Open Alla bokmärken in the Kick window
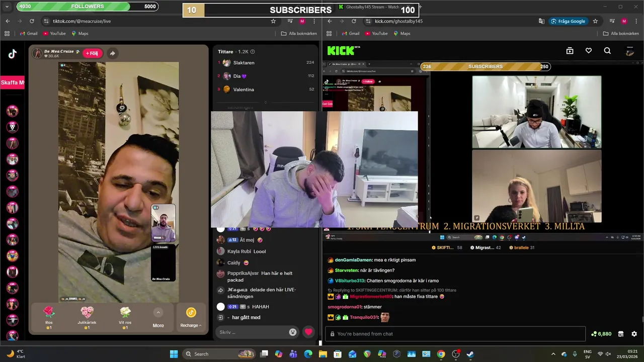The height and width of the screenshot is (362, 644). 620,34
